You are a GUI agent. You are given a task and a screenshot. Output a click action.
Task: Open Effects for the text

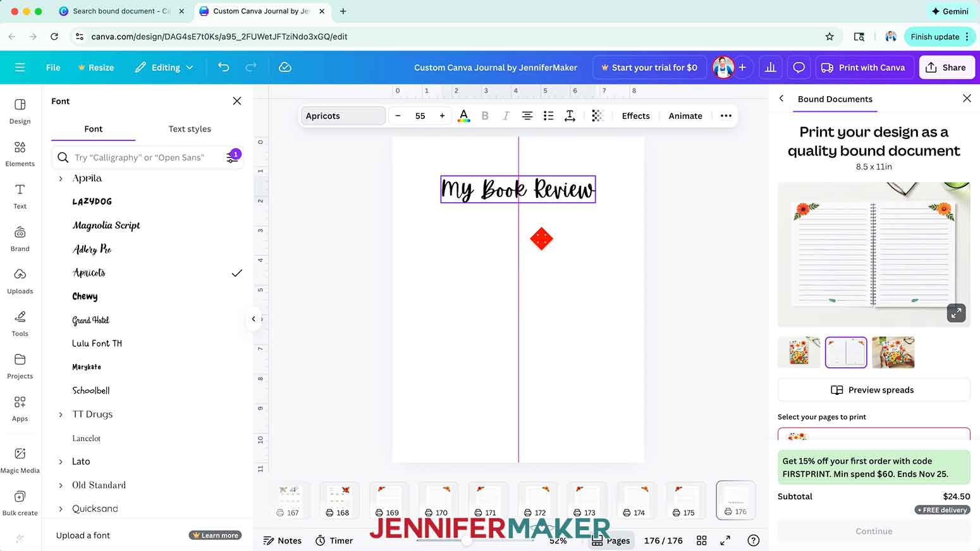tap(635, 116)
